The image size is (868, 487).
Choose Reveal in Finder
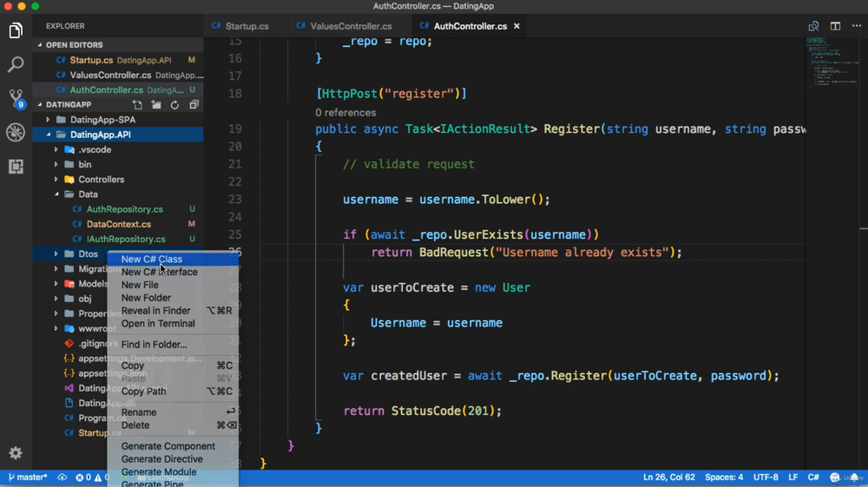click(173, 311)
